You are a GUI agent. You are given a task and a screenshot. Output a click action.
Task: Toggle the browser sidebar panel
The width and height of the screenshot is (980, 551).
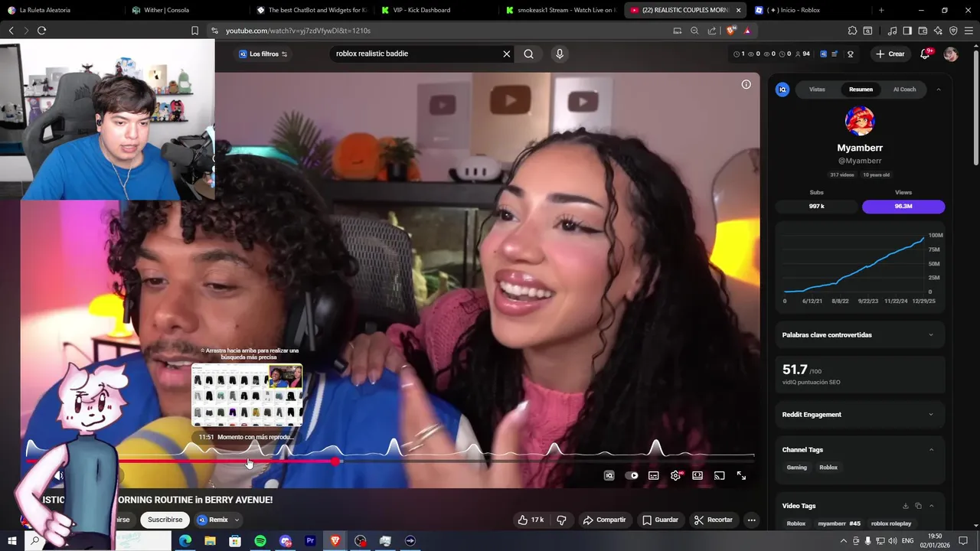(x=907, y=31)
